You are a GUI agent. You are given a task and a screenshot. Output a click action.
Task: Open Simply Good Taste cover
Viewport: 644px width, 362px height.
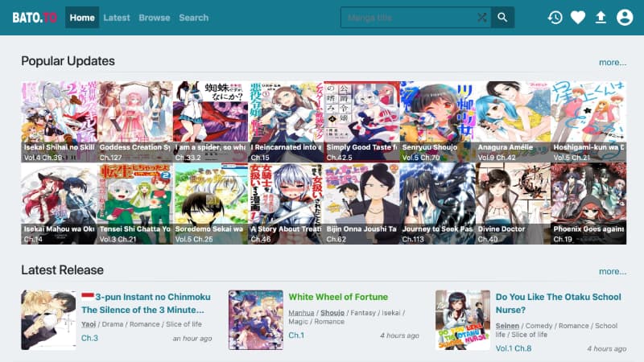(361, 121)
